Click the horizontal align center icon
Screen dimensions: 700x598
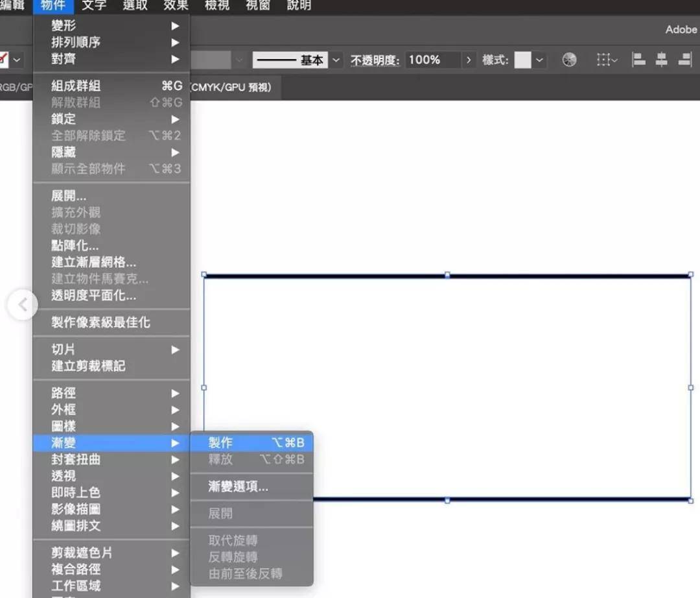(662, 60)
